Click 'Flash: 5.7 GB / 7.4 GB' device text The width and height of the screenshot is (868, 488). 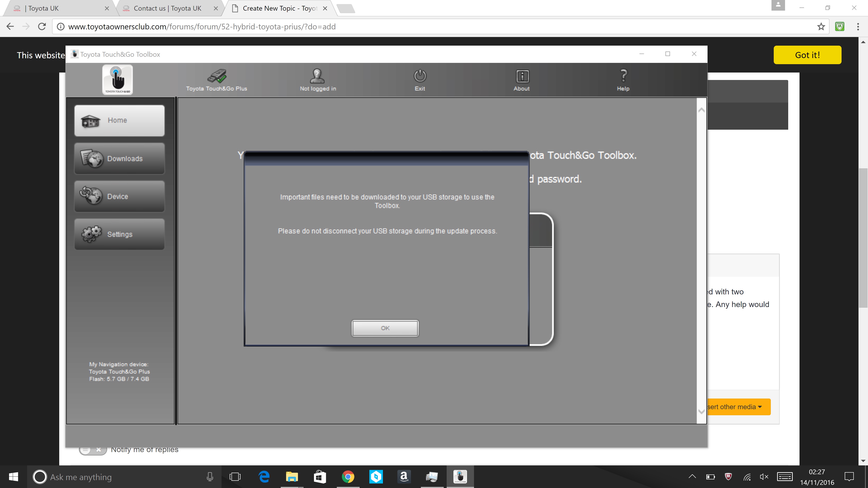point(119,379)
